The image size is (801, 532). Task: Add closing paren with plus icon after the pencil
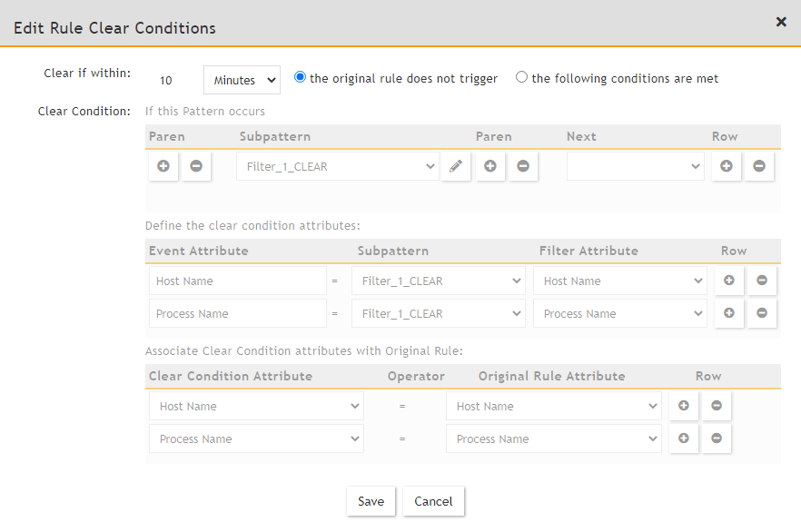coord(490,166)
